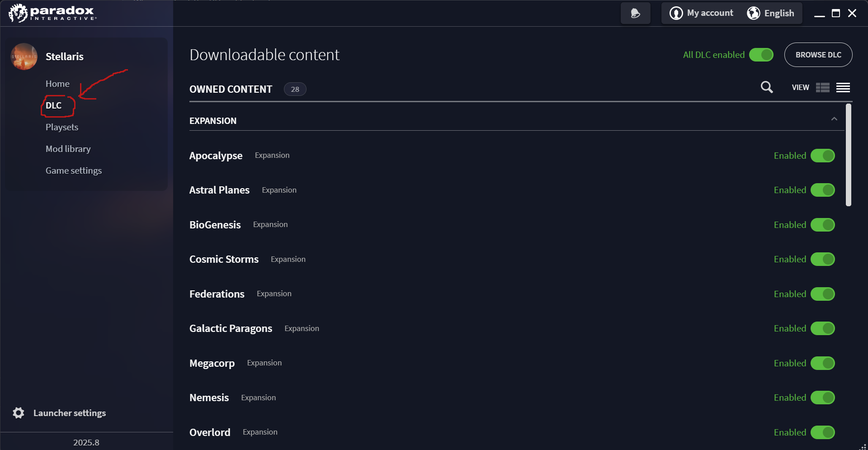
Task: Open My account menu
Action: click(x=710, y=13)
